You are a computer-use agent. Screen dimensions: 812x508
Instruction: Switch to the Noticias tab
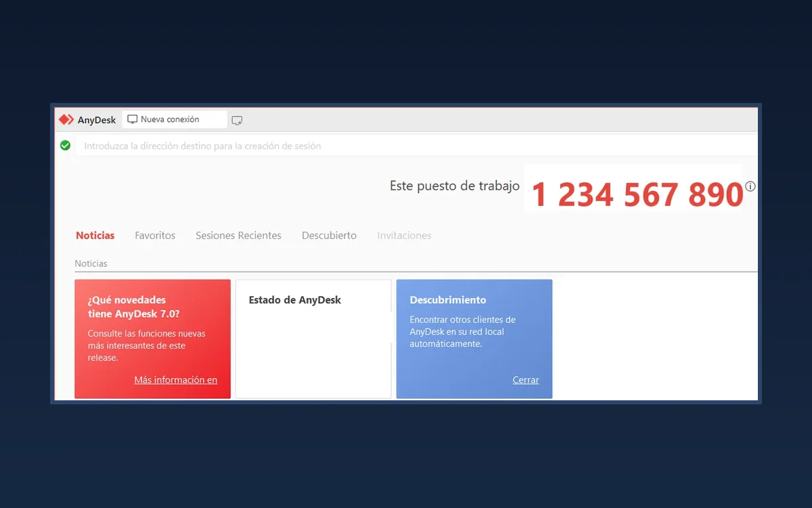pos(95,236)
